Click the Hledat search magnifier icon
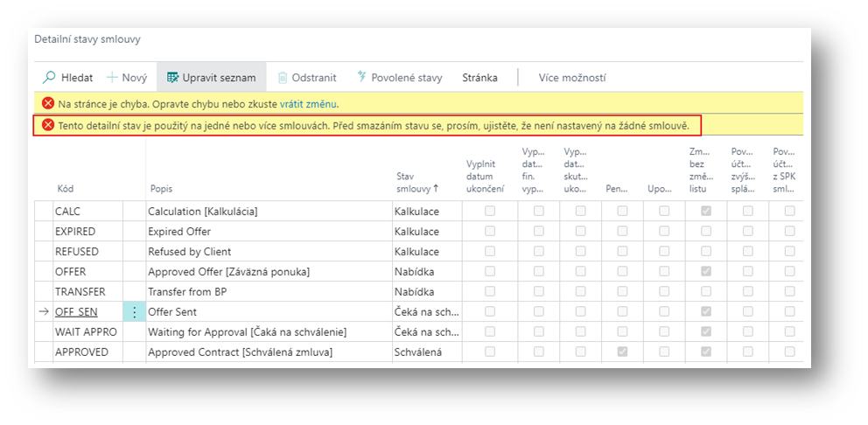868x425 pixels. [50, 78]
